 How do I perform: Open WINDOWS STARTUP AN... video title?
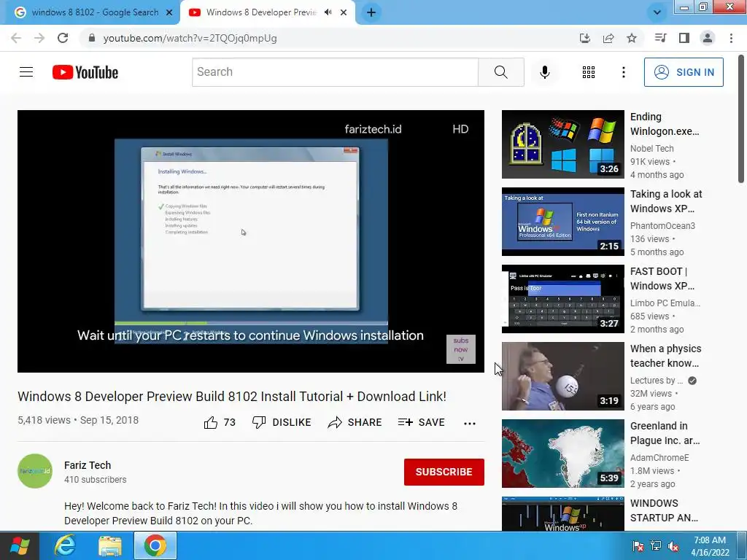tap(664, 510)
